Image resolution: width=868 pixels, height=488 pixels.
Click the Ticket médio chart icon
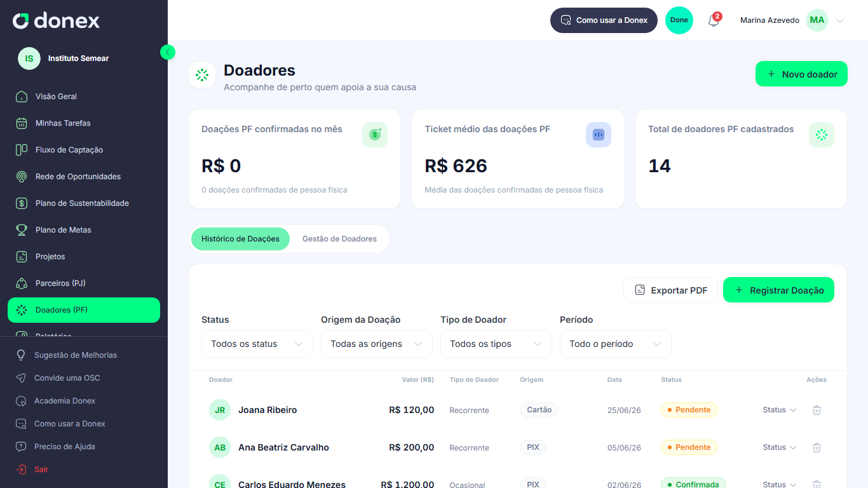tap(599, 135)
